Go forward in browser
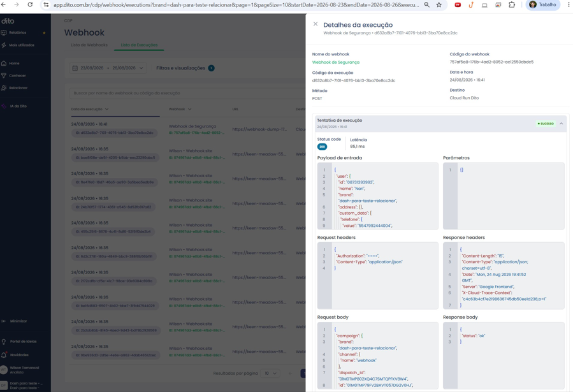The height and width of the screenshot is (392, 573). point(17,4)
